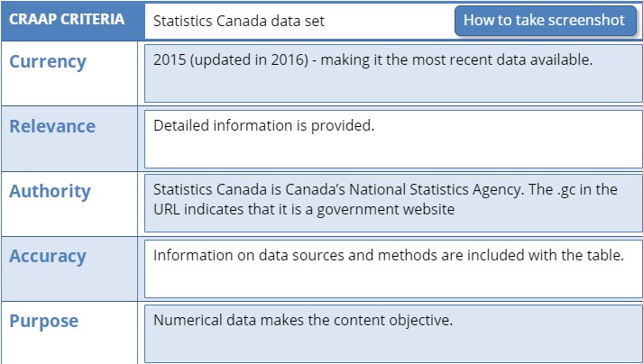643x364 pixels.
Task: Click the Purpose criteria label
Action: click(43, 322)
